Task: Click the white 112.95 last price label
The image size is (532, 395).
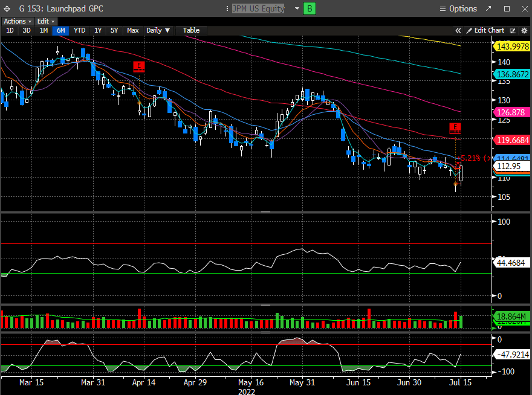Action: point(512,166)
